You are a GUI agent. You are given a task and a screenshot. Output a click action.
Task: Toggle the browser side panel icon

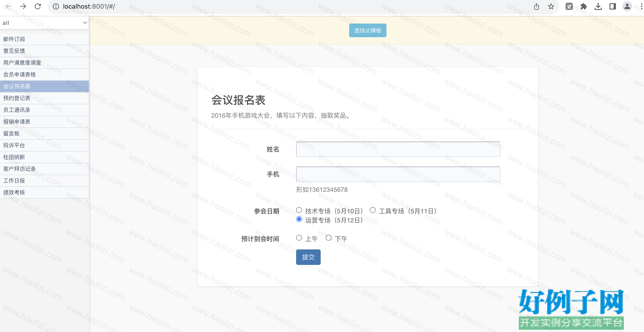pos(612,7)
